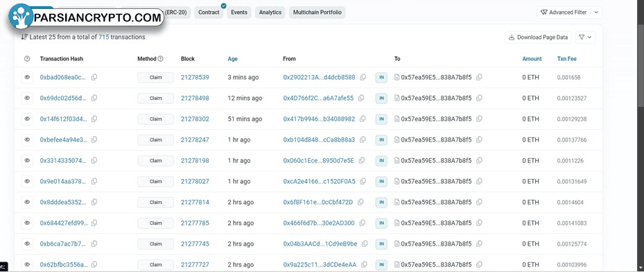Copy the to address in the 0x14f612f03d4 row
The height and width of the screenshot is (272, 644).
pos(479,119)
